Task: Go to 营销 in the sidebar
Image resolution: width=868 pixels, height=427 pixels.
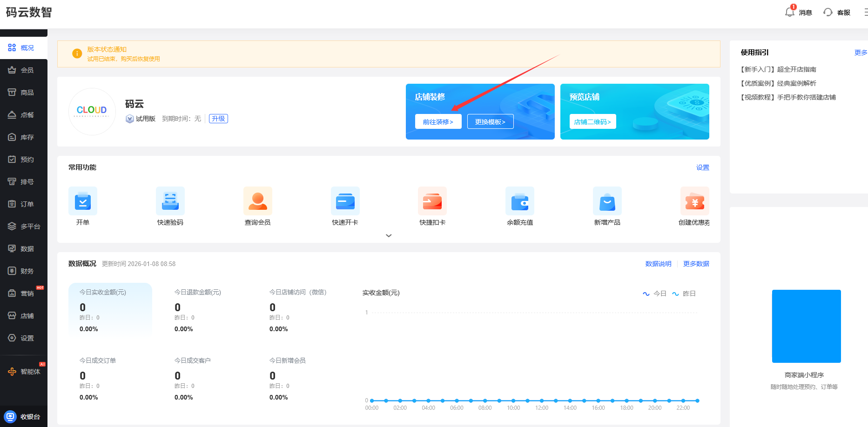Action: (23, 294)
